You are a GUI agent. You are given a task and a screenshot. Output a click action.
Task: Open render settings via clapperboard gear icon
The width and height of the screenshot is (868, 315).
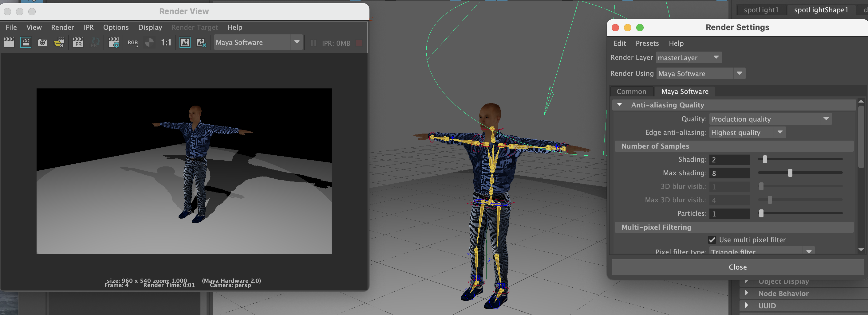[x=113, y=42]
